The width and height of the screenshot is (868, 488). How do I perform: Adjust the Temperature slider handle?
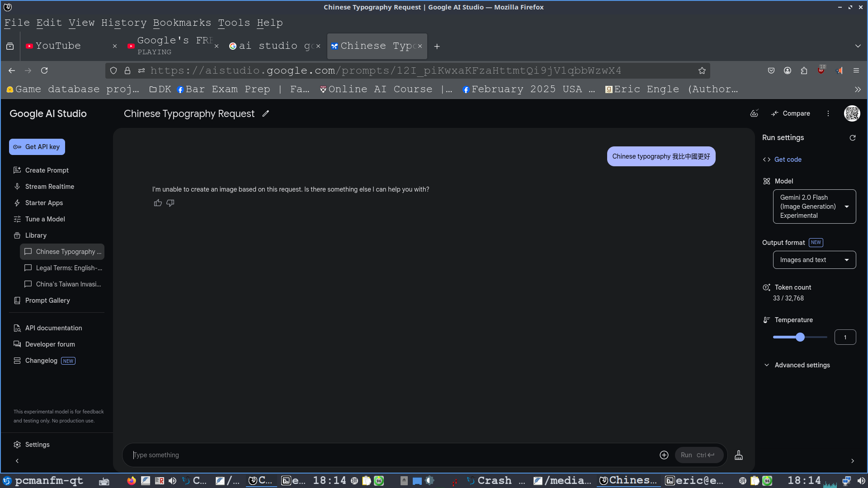click(800, 337)
